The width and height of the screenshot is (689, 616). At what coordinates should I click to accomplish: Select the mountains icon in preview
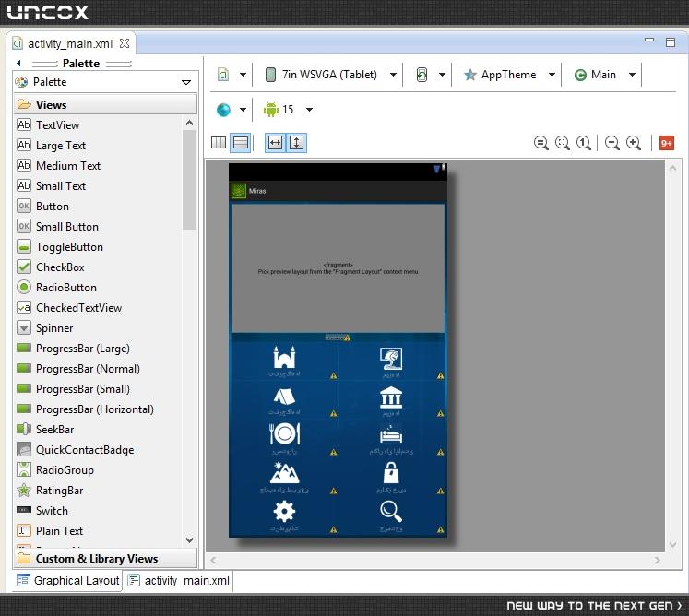[284, 473]
